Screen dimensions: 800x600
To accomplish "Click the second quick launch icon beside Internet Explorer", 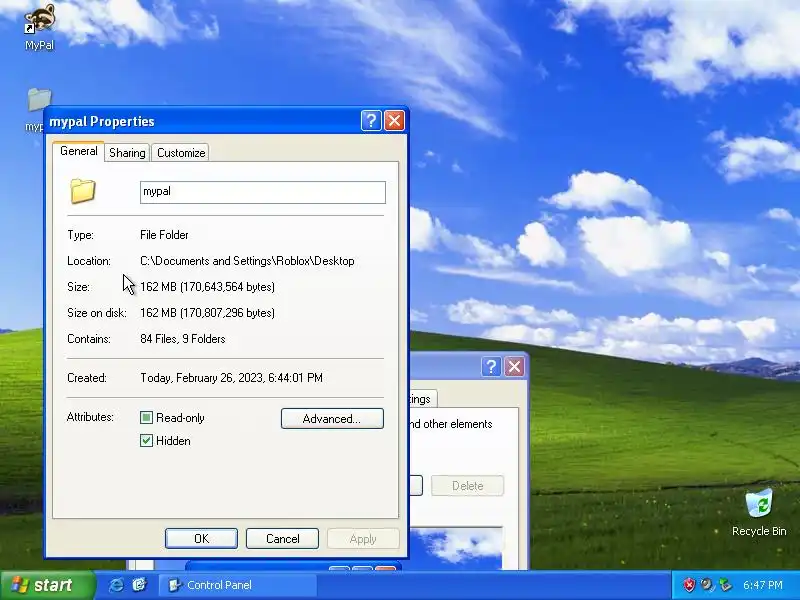I will point(139,585).
